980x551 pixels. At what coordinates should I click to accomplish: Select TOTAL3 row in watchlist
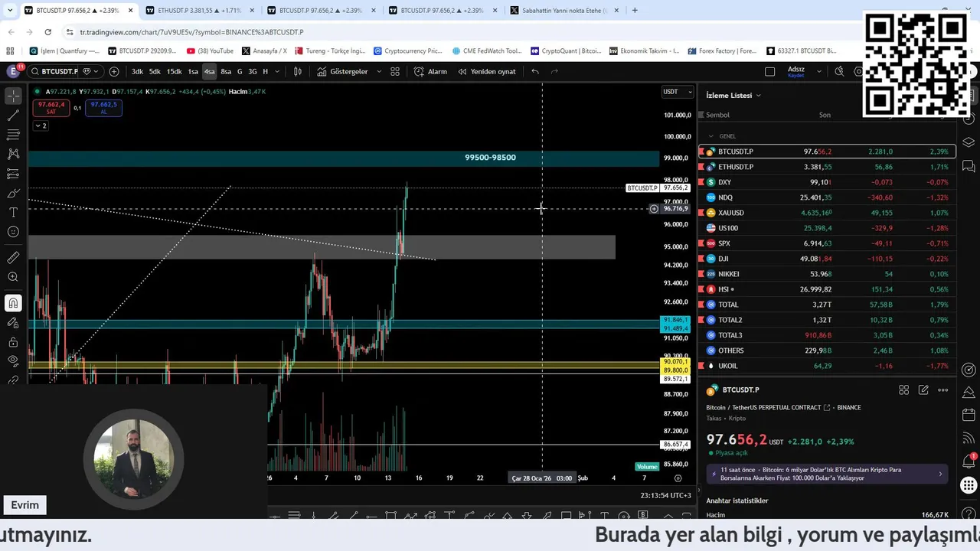pyautogui.click(x=828, y=335)
